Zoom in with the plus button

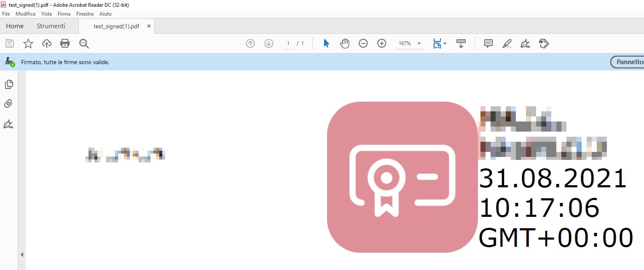pos(382,43)
